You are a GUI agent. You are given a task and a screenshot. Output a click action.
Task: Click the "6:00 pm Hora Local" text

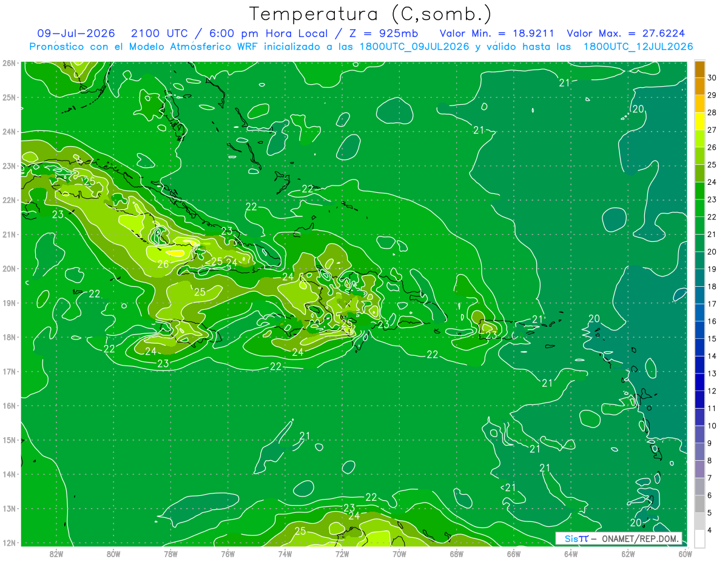coord(268,33)
